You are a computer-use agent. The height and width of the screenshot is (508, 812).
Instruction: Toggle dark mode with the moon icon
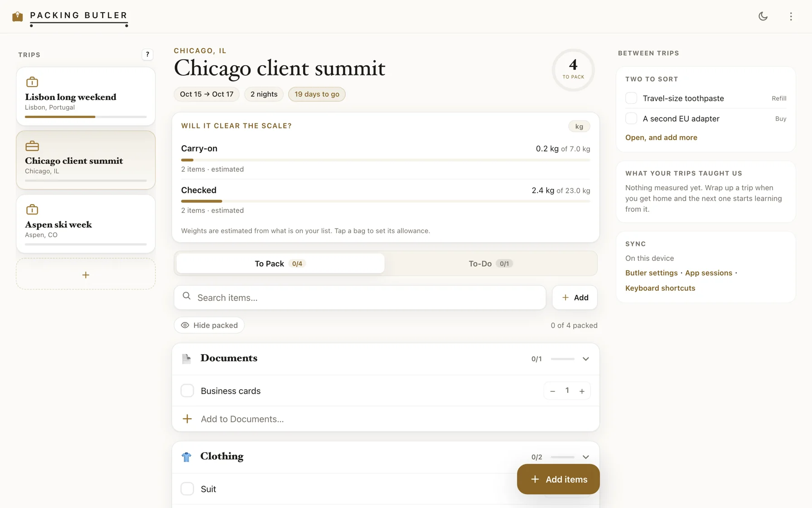tap(763, 16)
